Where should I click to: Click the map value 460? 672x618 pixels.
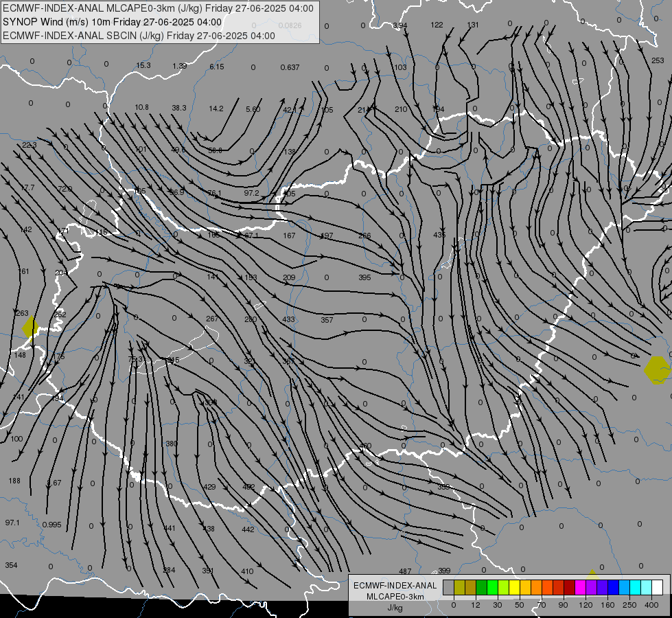click(365, 446)
